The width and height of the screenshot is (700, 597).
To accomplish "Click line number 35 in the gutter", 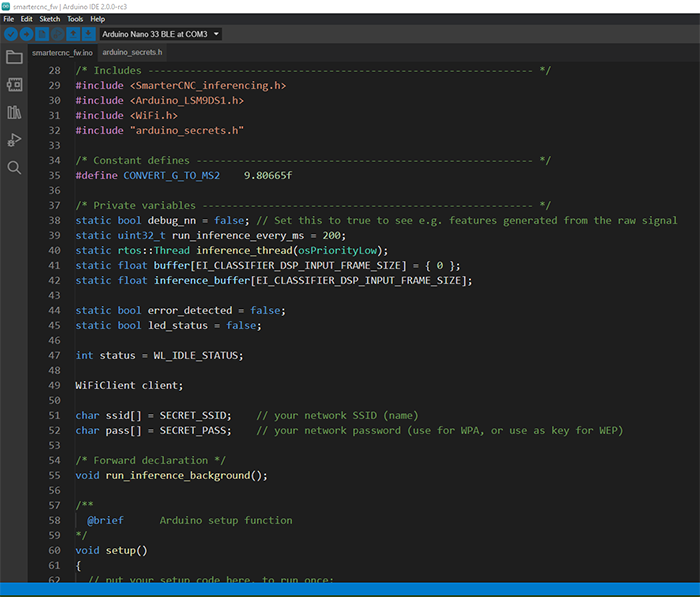I will pyautogui.click(x=54, y=175).
